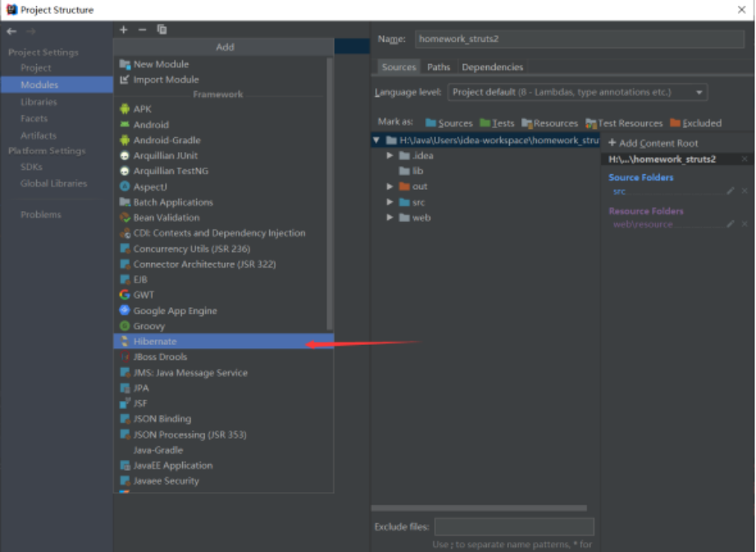Click the module Name field
The height and width of the screenshot is (552, 756).
click(580, 39)
